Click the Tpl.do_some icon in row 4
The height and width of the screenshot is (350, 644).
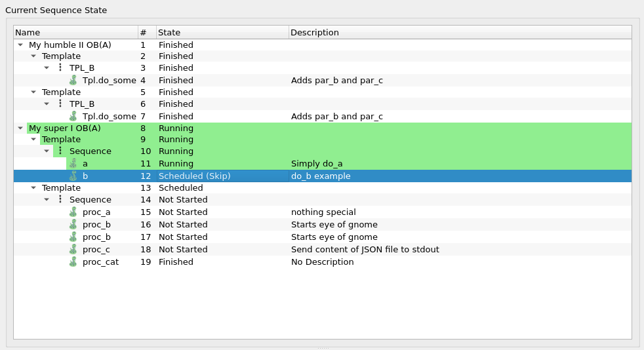point(73,81)
